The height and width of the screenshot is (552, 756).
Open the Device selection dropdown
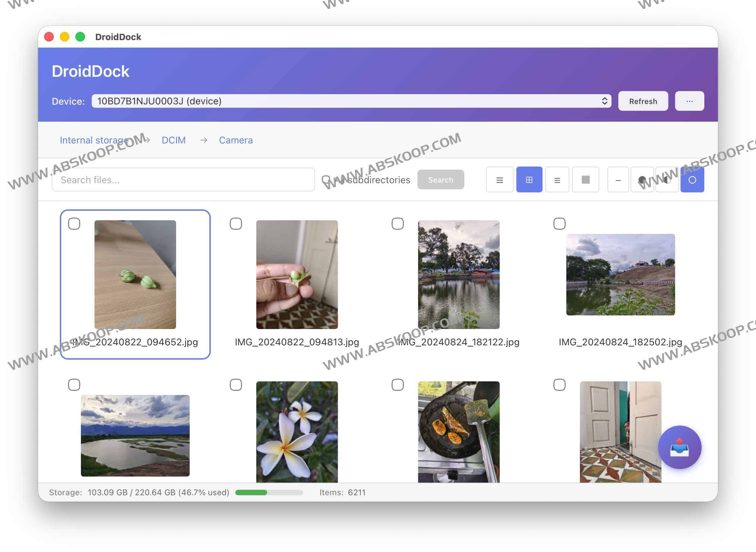[x=350, y=101]
